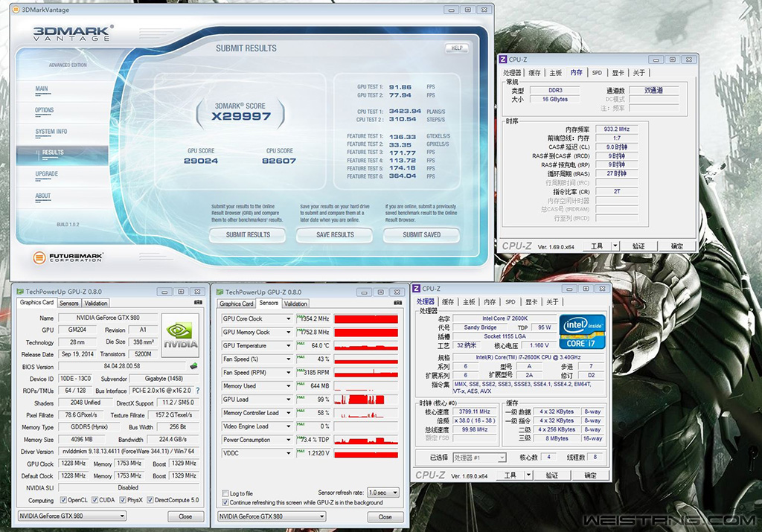
Task: Expand the GPU Core Clock sensor dropdown
Action: click(288, 318)
